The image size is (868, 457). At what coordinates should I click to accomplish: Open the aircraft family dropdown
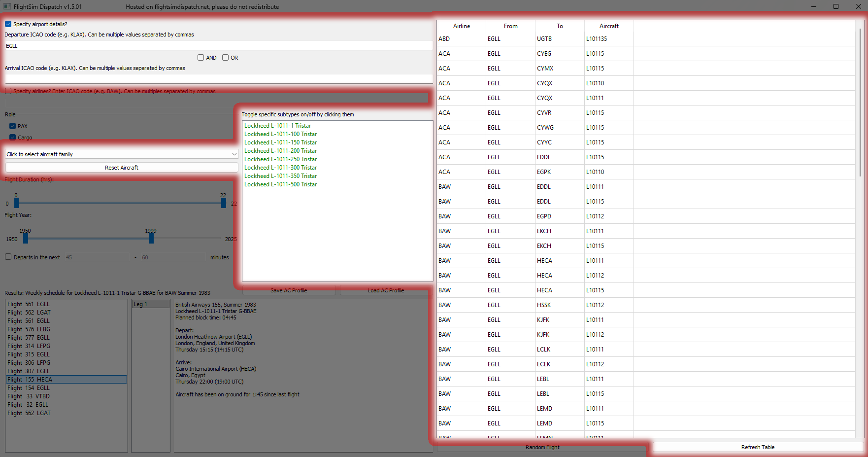pos(122,154)
